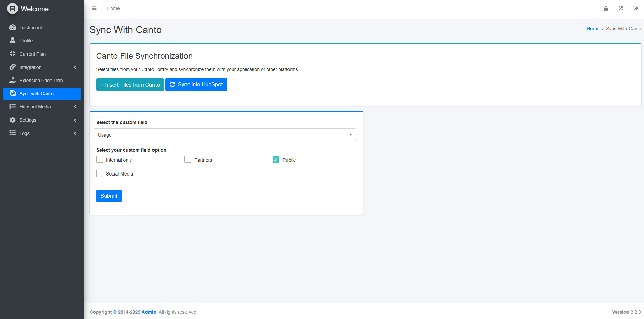Open the Admin link in footer

coord(149,312)
